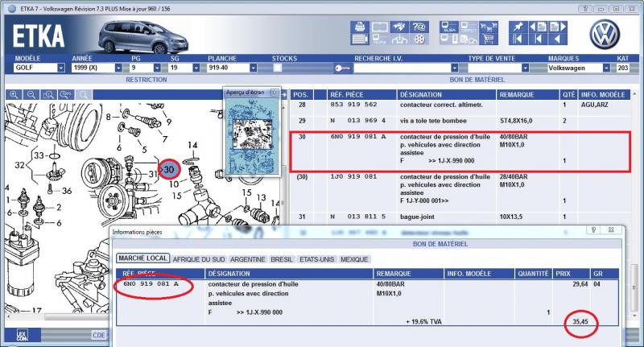This screenshot has height=347, width=644.
Task: Click the single-bar back arrow navigation icon
Action: tap(538, 39)
